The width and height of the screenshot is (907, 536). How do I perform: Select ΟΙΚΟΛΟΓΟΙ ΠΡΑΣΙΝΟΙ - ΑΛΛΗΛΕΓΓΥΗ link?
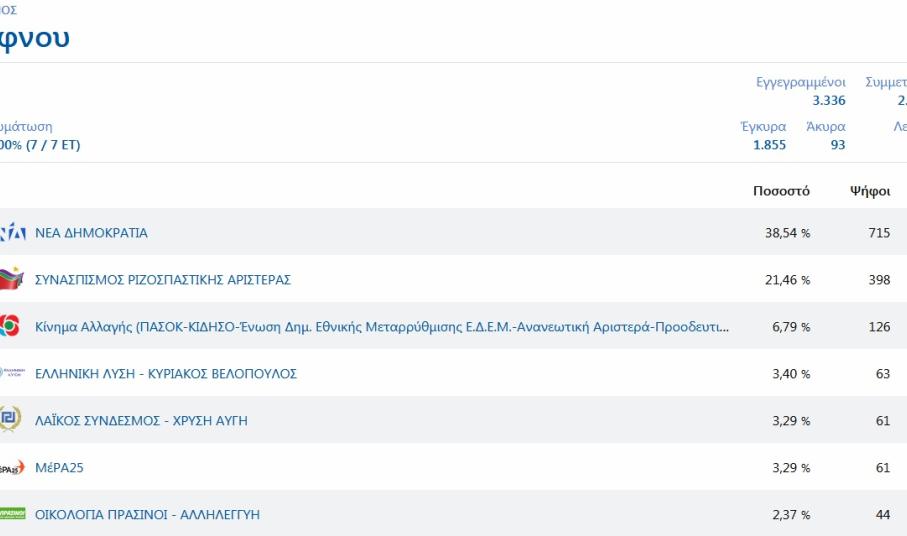147,515
